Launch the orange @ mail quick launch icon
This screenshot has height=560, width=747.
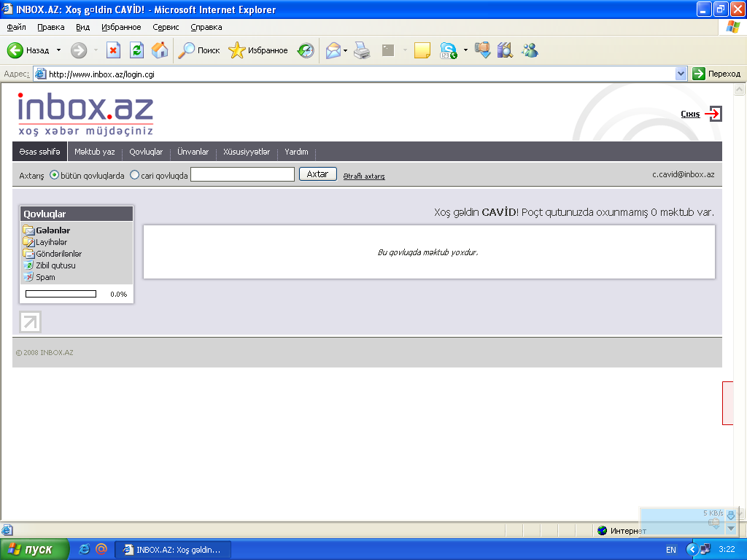(101, 549)
